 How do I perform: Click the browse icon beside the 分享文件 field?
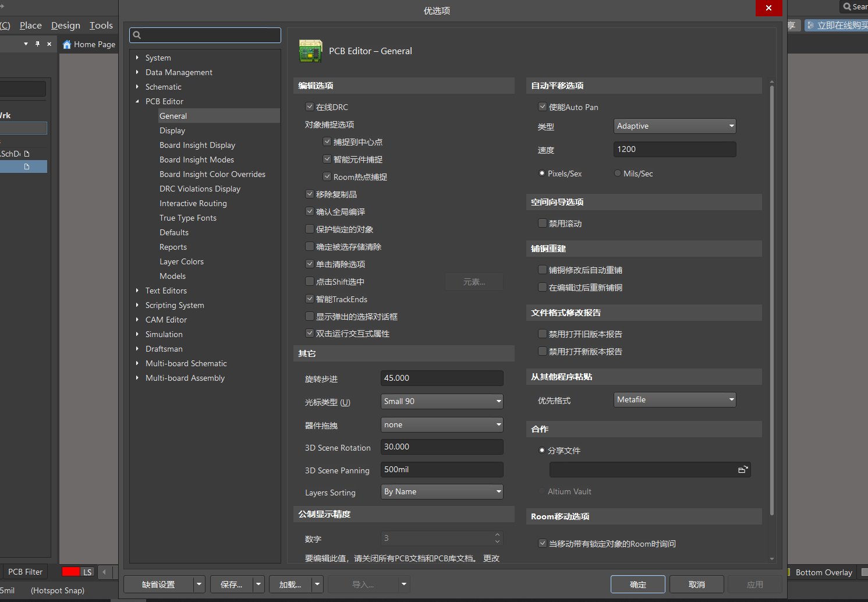pos(743,469)
